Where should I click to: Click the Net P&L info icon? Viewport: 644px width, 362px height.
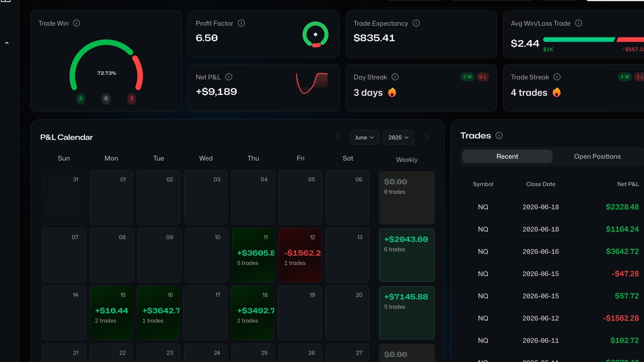(229, 77)
